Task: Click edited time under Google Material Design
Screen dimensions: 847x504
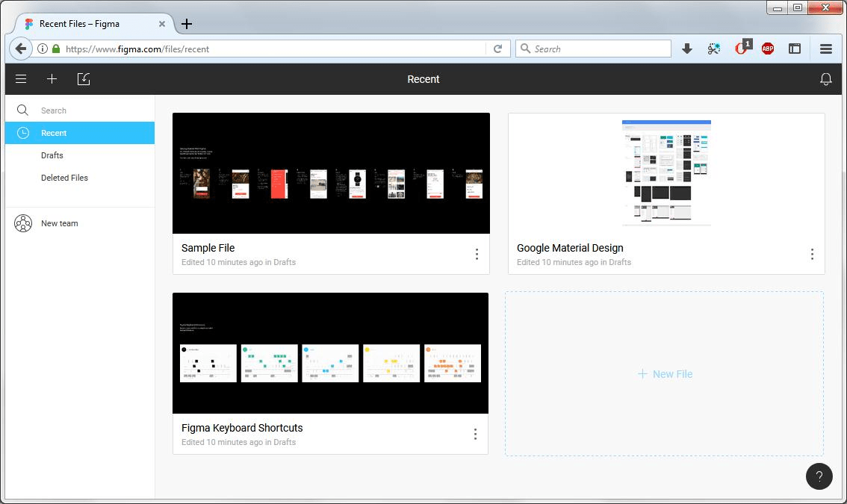Action: 574,262
